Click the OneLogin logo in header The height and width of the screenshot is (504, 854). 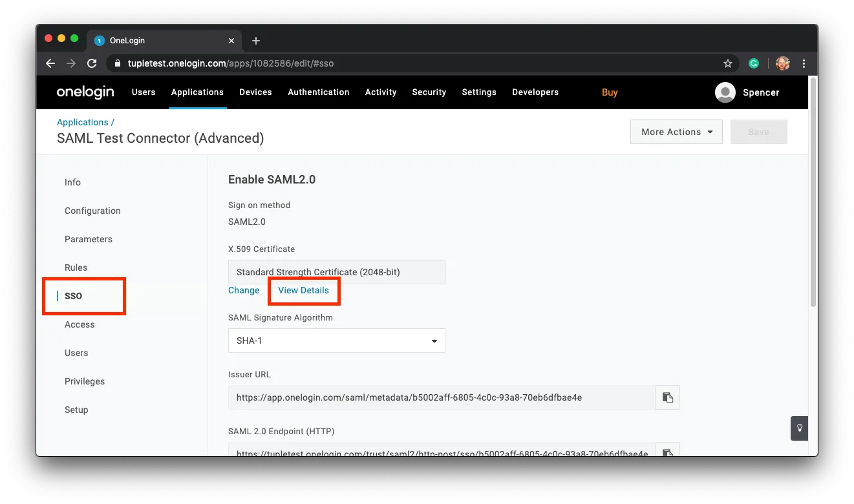tap(85, 92)
